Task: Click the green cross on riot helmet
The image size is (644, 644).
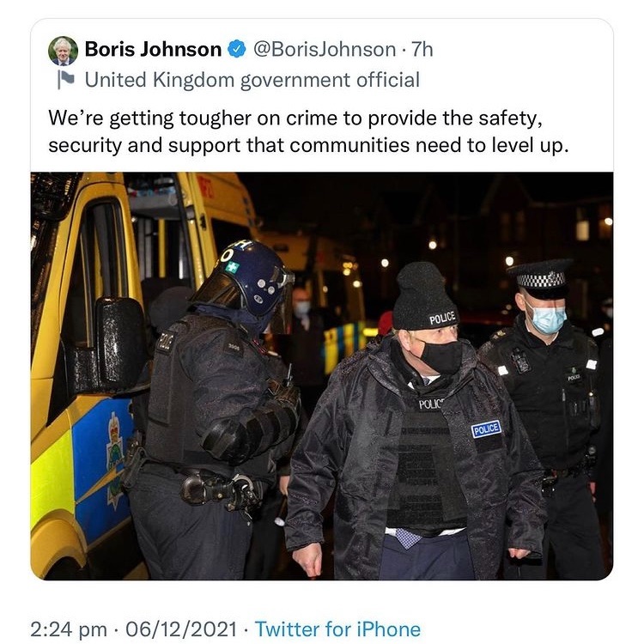Action: (x=232, y=267)
